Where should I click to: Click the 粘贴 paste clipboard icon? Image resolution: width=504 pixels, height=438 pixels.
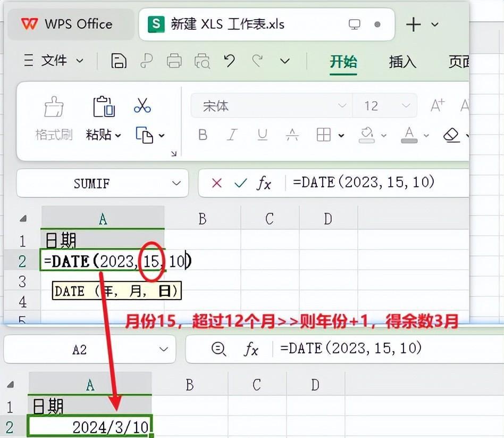tap(104, 106)
